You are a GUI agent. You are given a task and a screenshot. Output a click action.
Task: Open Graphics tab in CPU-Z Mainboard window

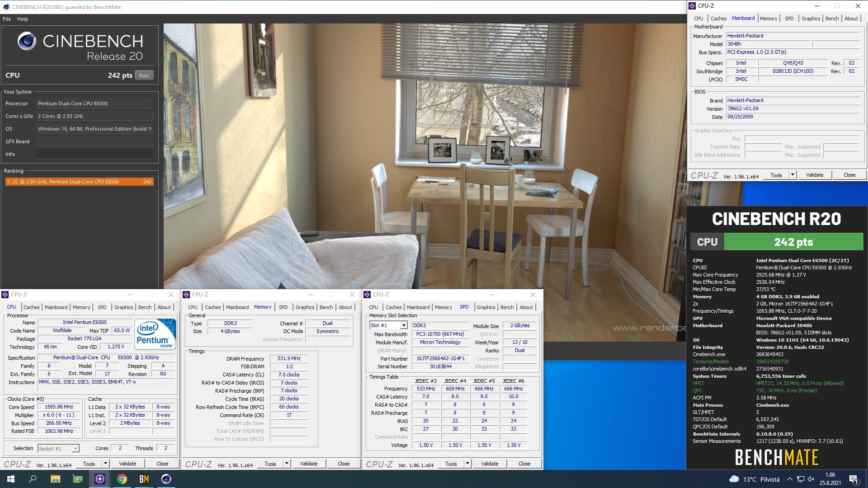(x=811, y=19)
